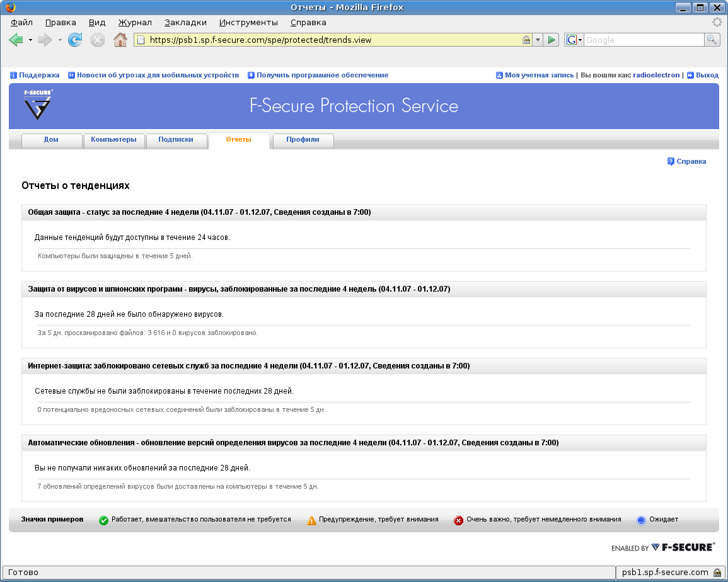Click the question-mark help icon

(671, 161)
